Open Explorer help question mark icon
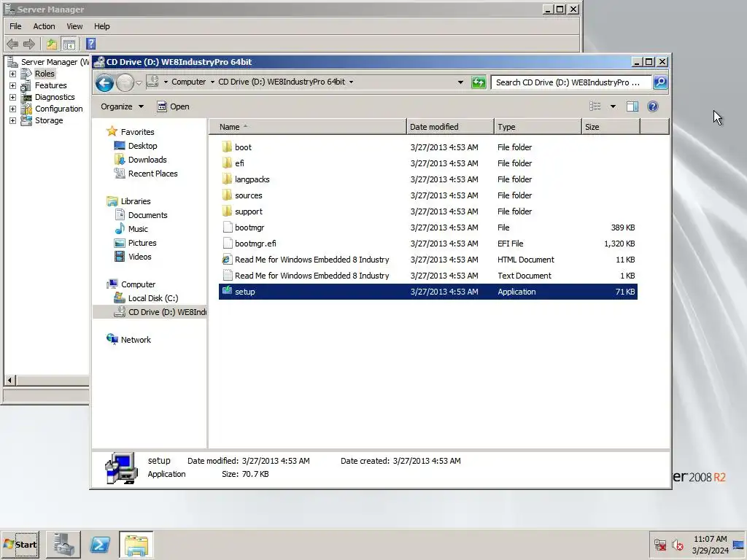 coord(653,106)
